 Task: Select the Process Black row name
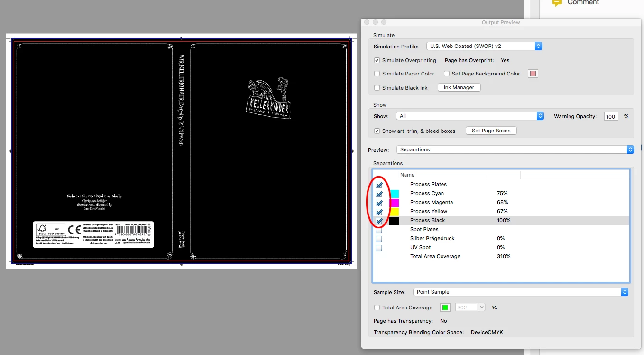[x=427, y=220]
